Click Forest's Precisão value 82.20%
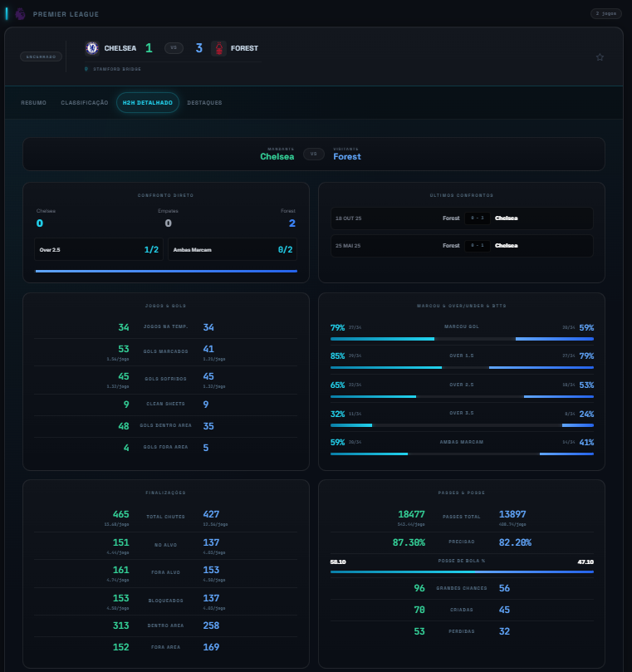Viewport: 632px width, 672px height. (515, 542)
